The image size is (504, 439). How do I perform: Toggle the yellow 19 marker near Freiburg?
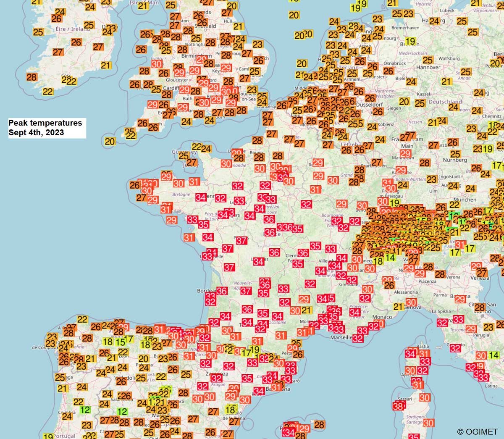[x=394, y=202]
